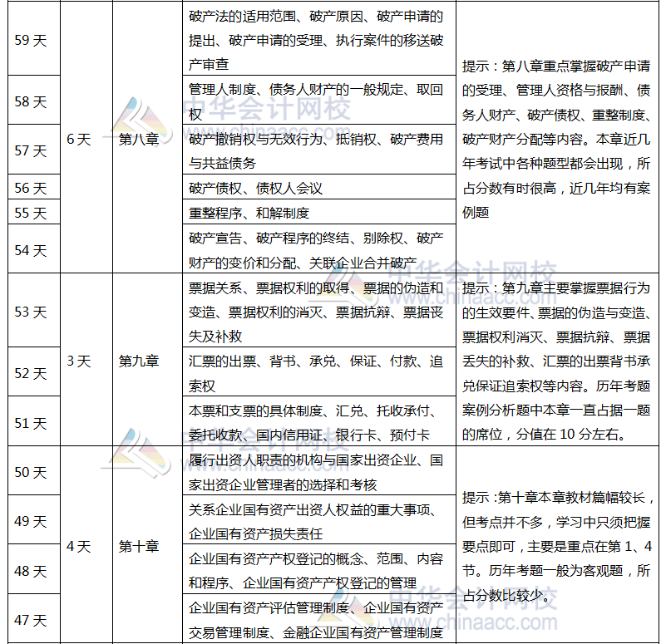
Task: Click the 第九章 chapter label
Action: click(x=138, y=362)
